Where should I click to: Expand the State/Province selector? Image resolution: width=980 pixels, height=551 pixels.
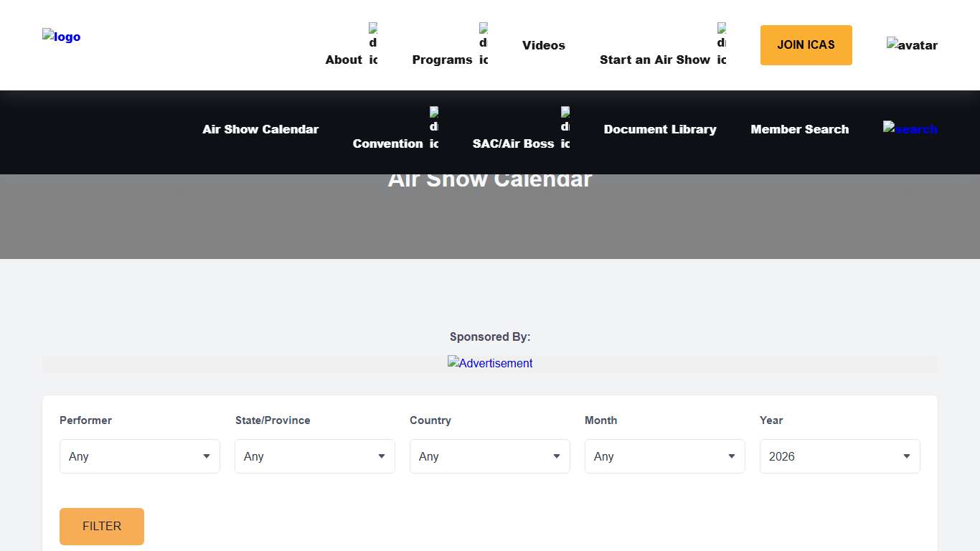(314, 456)
